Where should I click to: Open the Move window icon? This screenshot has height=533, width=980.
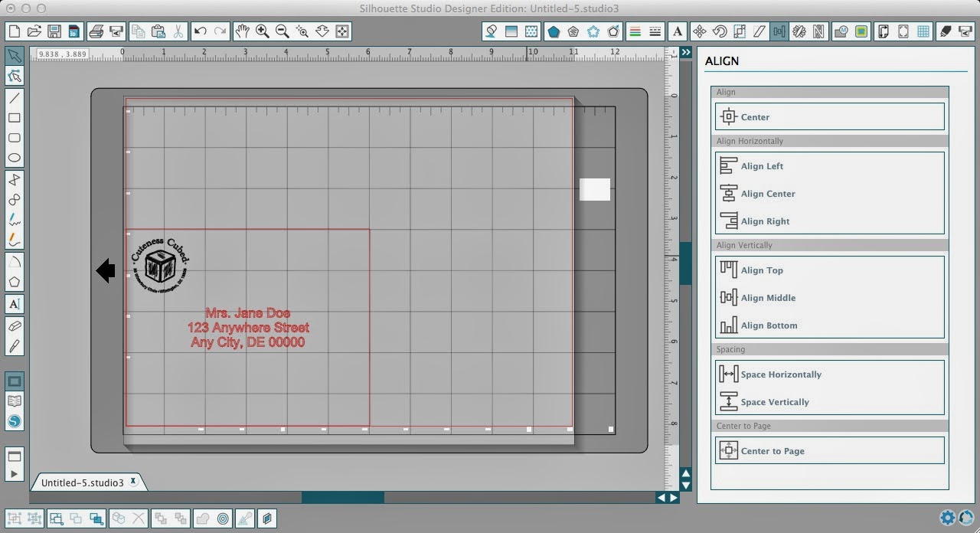pos(699,31)
